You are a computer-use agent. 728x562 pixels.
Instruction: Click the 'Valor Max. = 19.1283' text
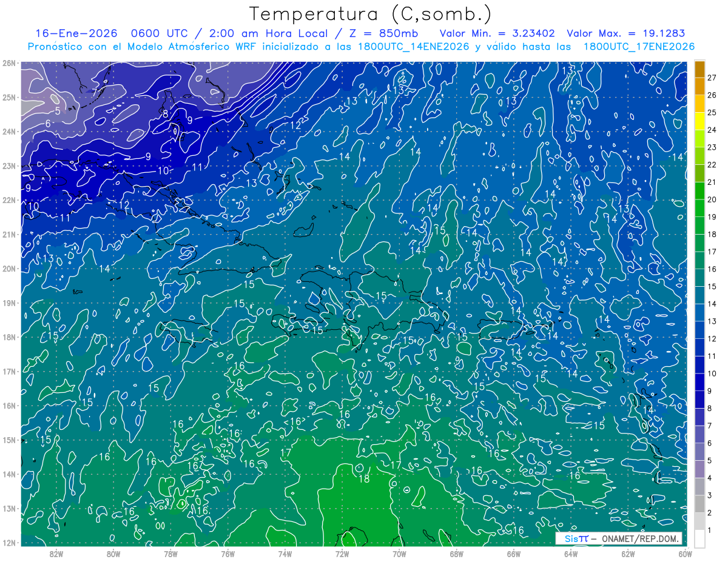click(626, 33)
